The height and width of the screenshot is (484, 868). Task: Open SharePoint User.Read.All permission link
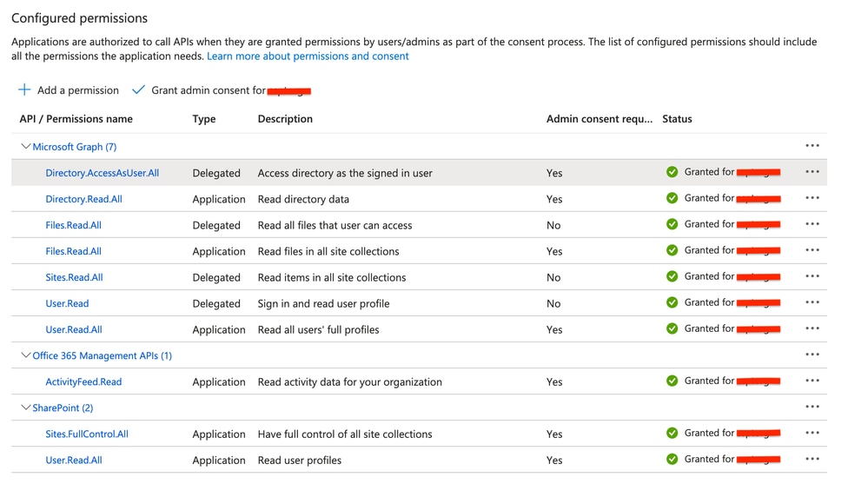pos(74,460)
